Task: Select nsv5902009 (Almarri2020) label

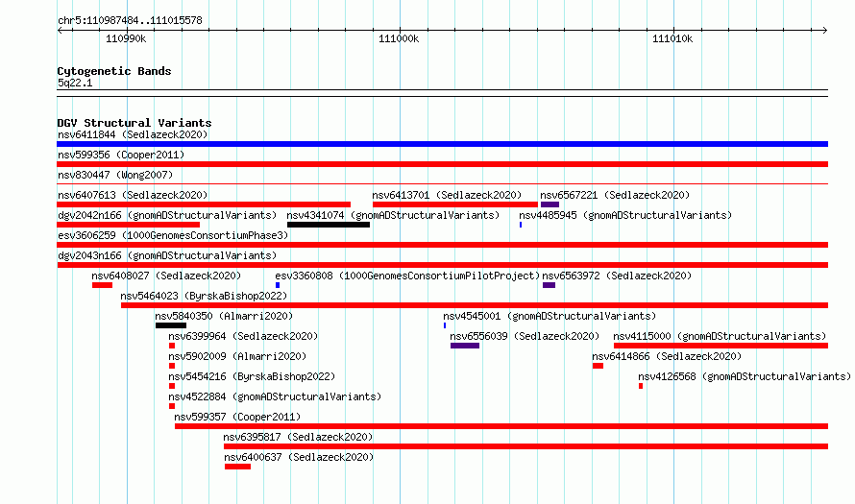Action: tap(237, 356)
